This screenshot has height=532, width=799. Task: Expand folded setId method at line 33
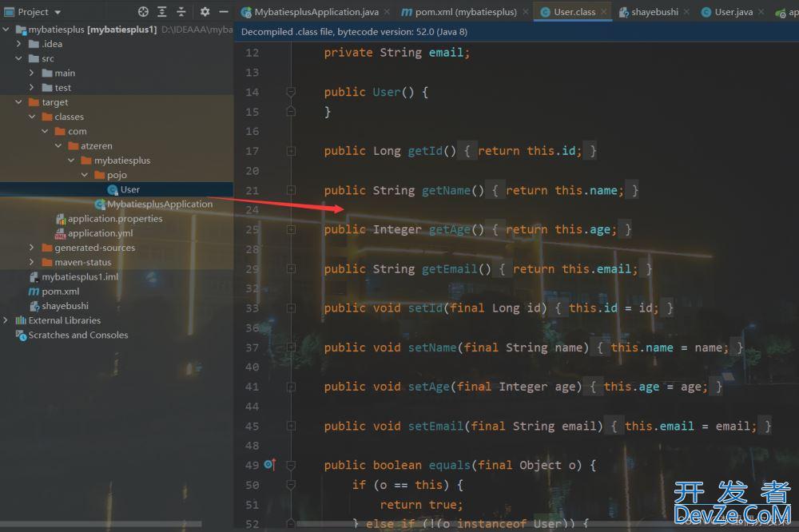(291, 308)
